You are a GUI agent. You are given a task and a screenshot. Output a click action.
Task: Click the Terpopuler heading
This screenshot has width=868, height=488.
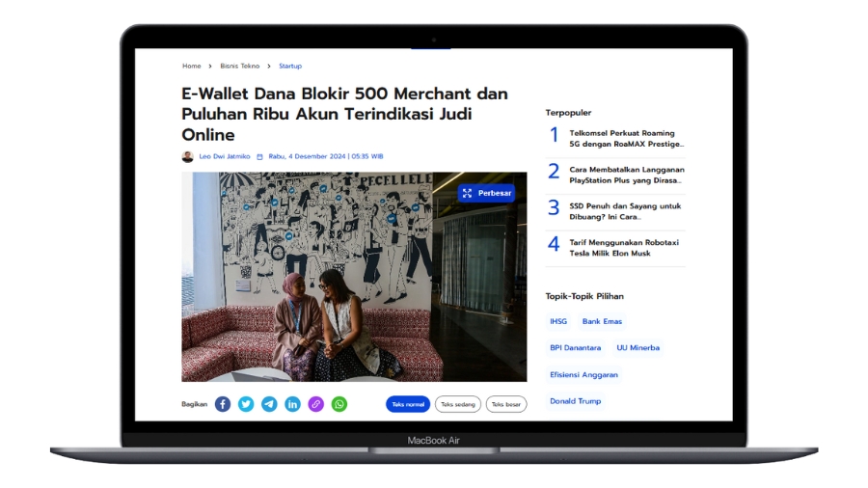(568, 113)
